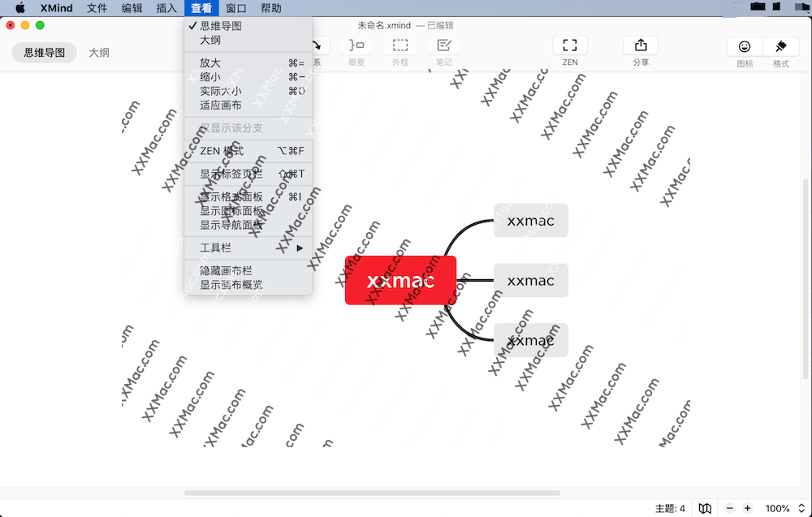This screenshot has width=812, height=517.
Task: Open the 帮助 menu
Action: tap(271, 8)
